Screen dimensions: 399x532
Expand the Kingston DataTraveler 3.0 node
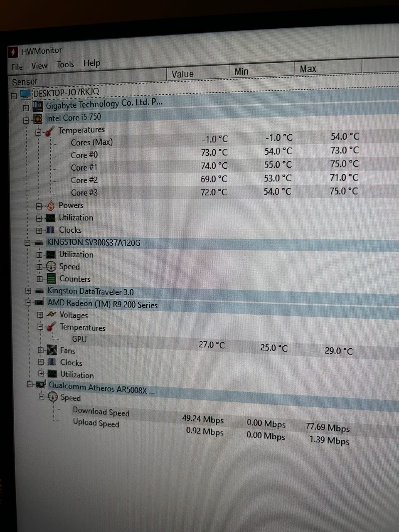click(28, 291)
